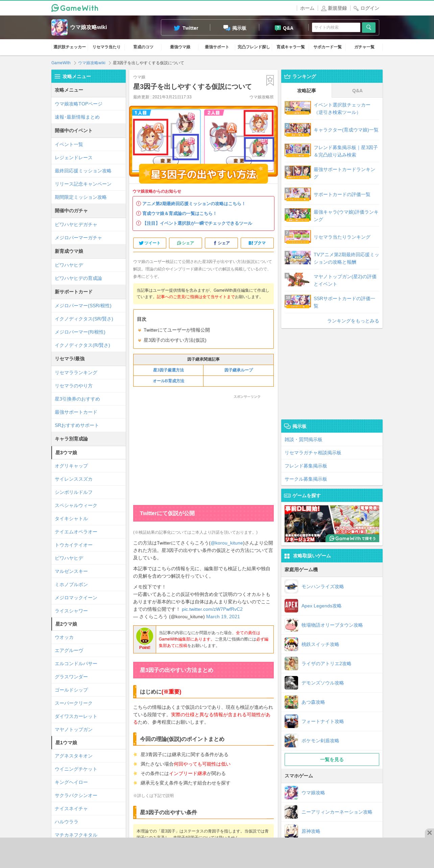Open ガチャ一覧 nav menu item
The height and width of the screenshot is (868, 434).
click(364, 47)
